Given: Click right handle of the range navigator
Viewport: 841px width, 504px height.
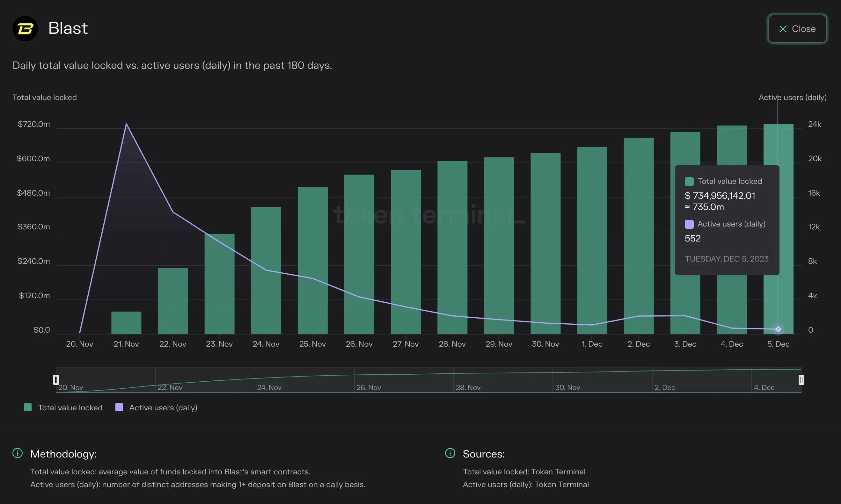Looking at the screenshot, I should tap(801, 380).
